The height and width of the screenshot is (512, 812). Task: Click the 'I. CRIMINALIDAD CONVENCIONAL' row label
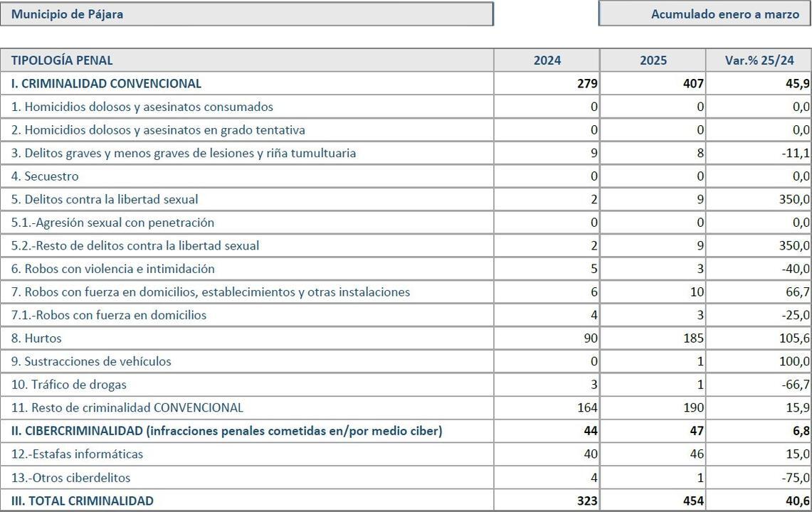(x=106, y=83)
